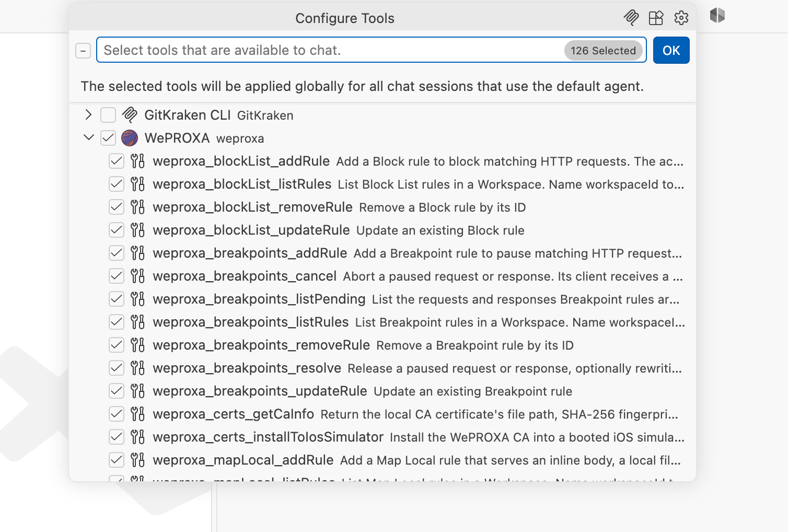Uncheck weproxa_blockList_addRule tool
Viewport: 788px width, 532px height.
117,161
